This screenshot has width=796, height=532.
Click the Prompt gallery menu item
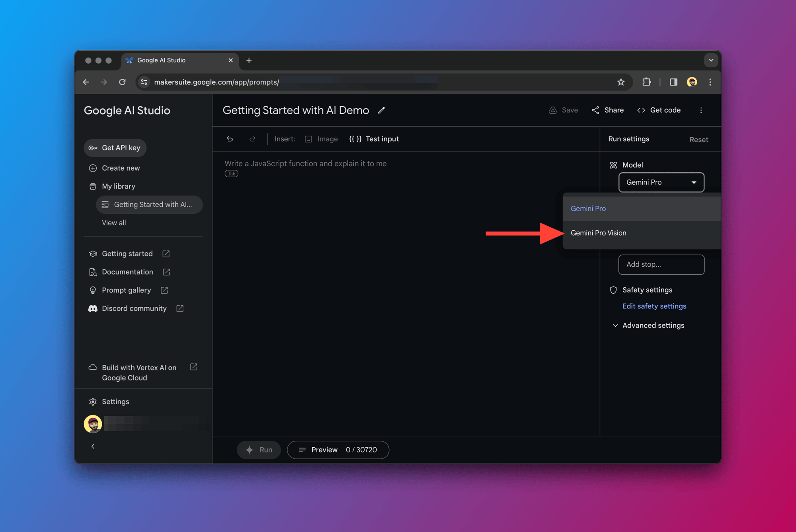(127, 290)
